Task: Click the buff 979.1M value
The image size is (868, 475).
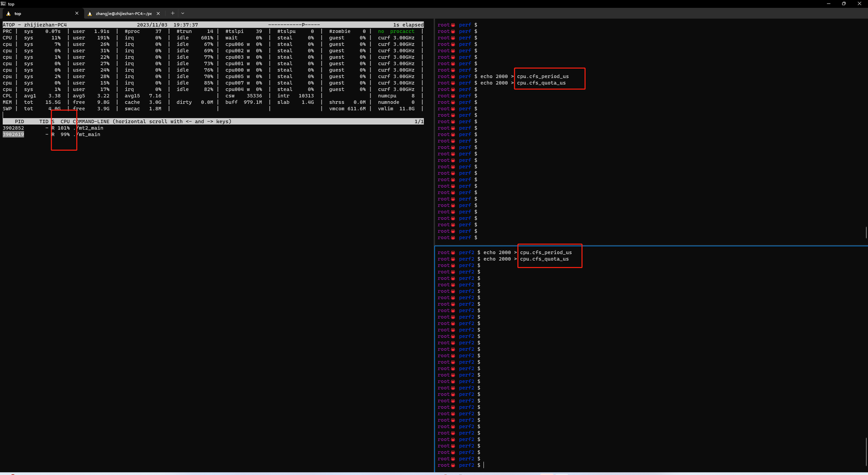Action: pos(243,102)
